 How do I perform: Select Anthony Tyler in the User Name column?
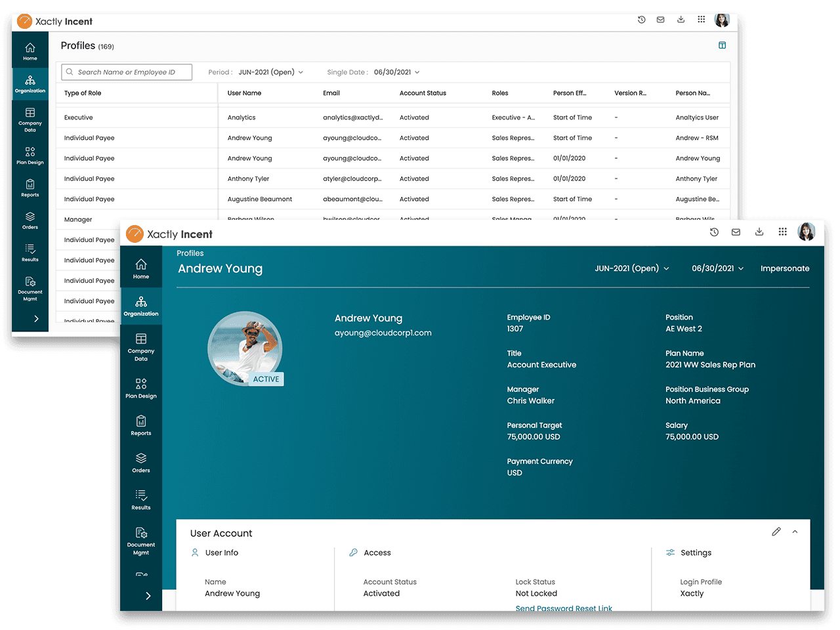[248, 178]
